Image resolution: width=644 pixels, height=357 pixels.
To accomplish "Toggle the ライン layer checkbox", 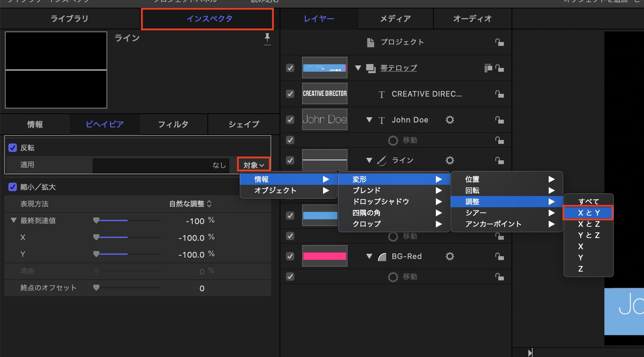I will [x=290, y=160].
